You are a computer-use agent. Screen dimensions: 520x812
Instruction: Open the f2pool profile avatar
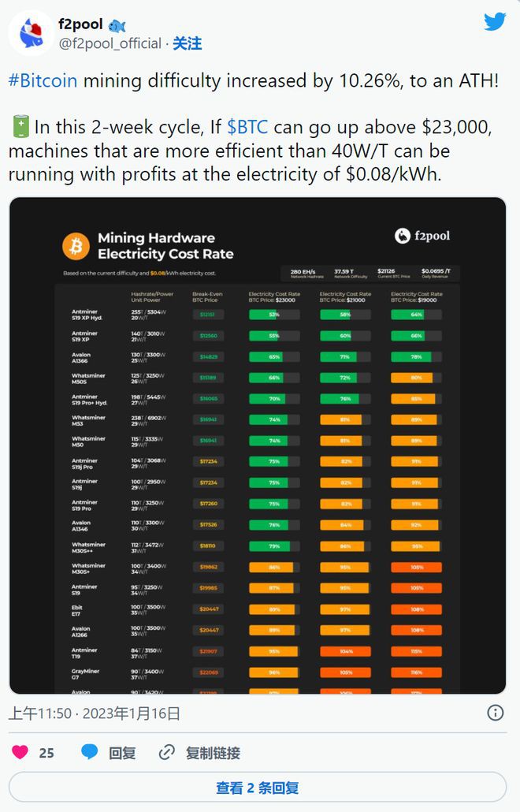(32, 35)
